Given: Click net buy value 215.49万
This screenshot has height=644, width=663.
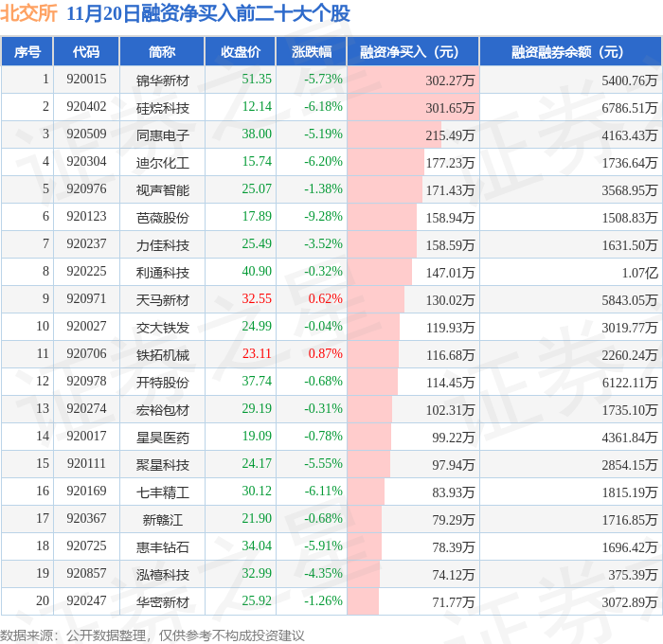Looking at the screenshot, I should [450, 135].
